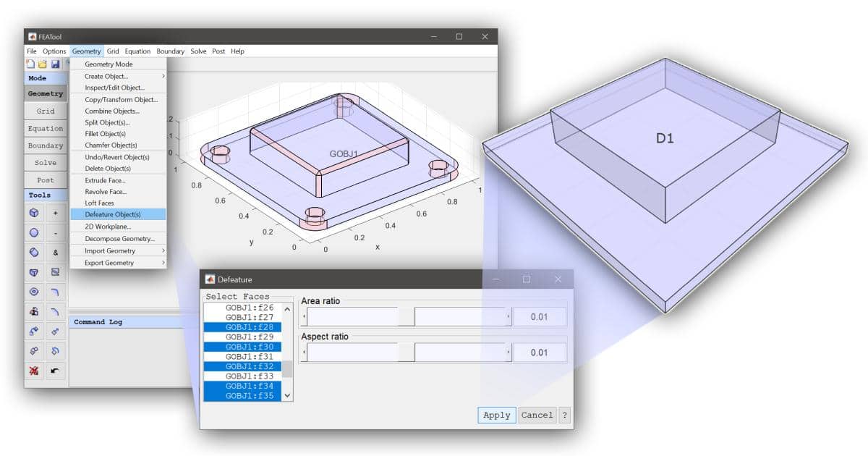Click the plus (join objects) tool button
868x456 pixels.
pos(56,214)
